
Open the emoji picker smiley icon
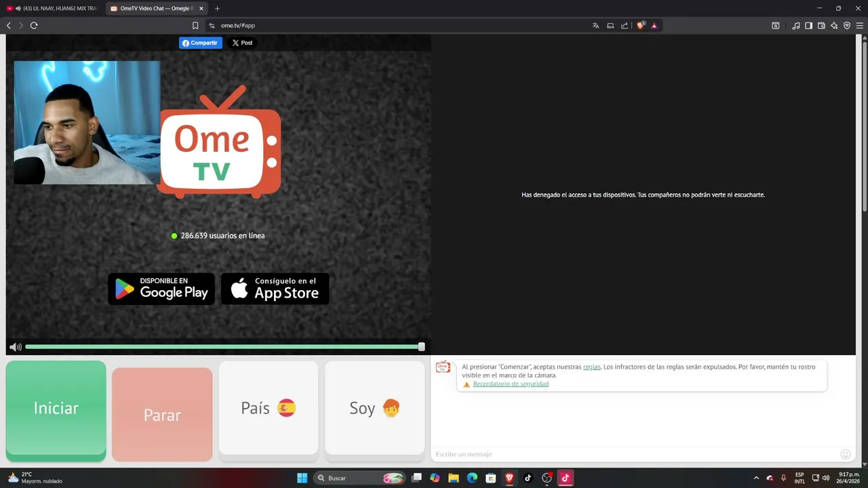[x=845, y=454]
